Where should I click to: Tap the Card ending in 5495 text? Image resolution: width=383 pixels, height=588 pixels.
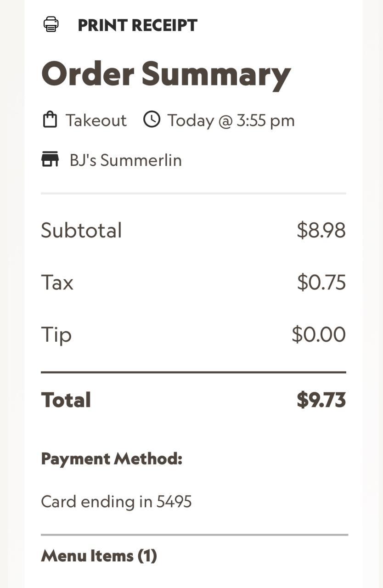116,501
